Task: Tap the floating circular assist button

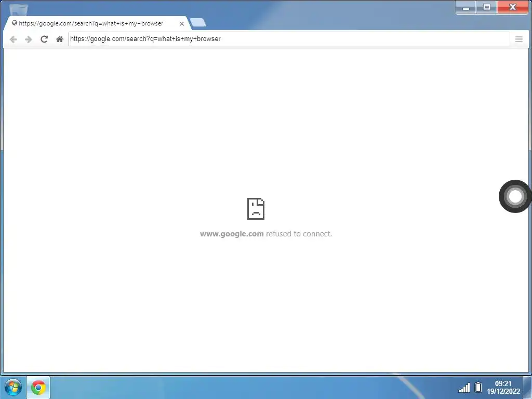Action: (515, 196)
